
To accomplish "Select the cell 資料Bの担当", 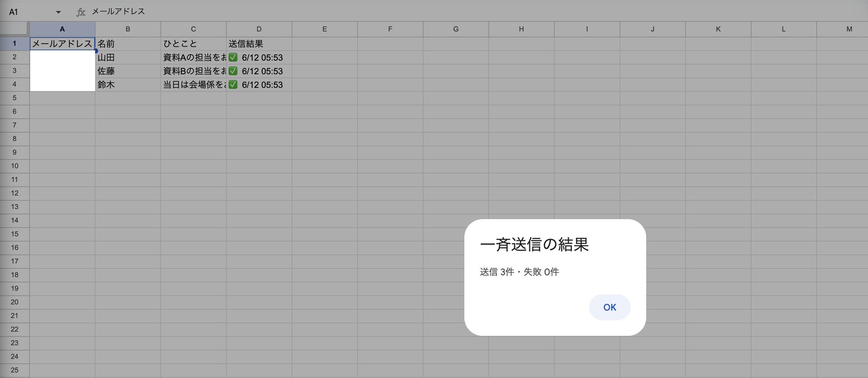I will click(x=194, y=71).
